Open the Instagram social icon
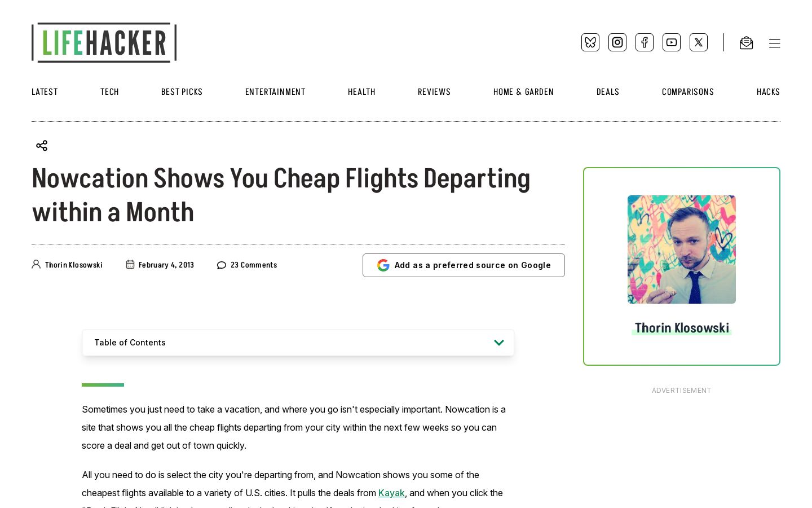812x508 pixels. pyautogui.click(x=617, y=42)
